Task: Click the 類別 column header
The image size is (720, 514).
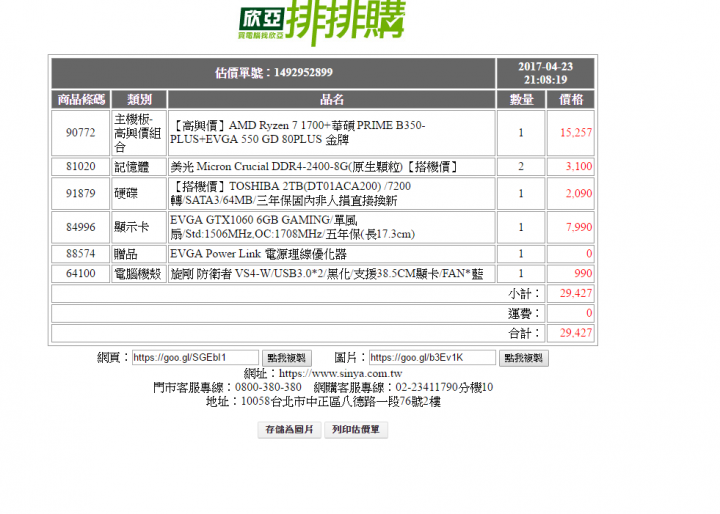Action: pos(139,99)
